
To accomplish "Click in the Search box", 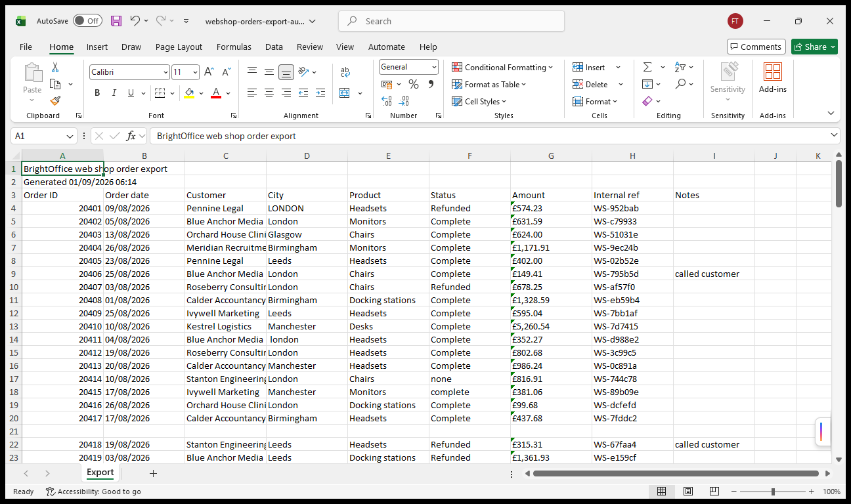I will coord(451,21).
